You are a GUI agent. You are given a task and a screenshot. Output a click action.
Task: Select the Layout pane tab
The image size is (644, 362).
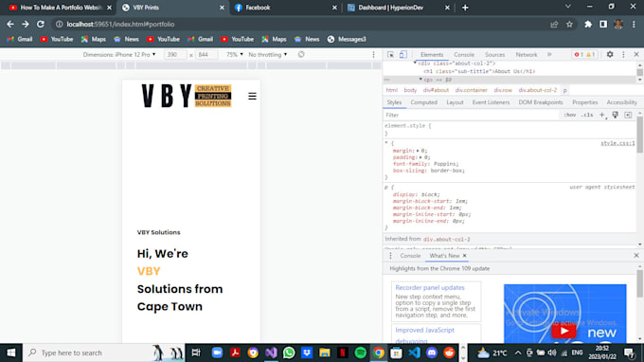[455, 102]
